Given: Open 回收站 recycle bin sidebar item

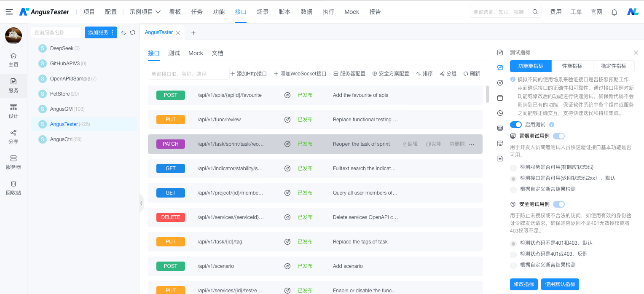Looking at the screenshot, I should [x=13, y=188].
